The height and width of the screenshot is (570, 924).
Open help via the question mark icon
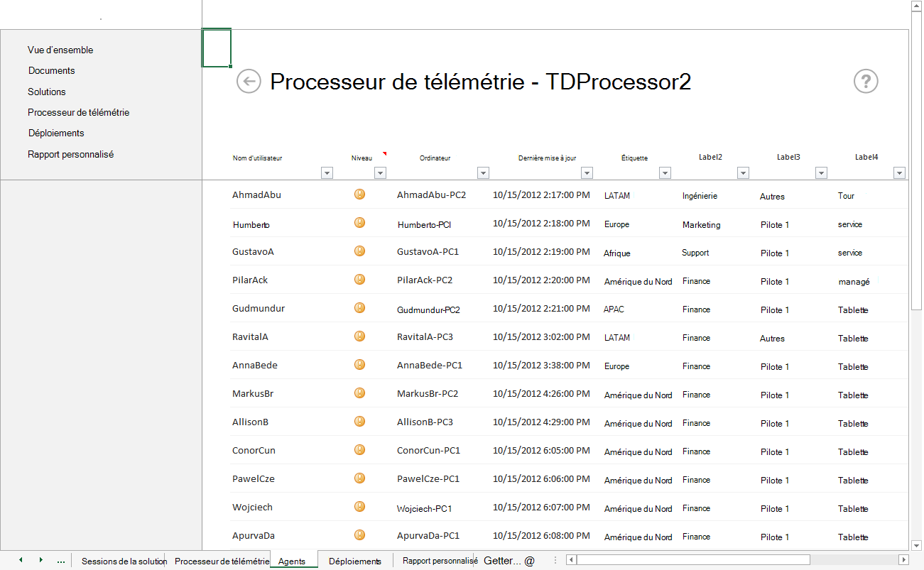pyautogui.click(x=866, y=82)
